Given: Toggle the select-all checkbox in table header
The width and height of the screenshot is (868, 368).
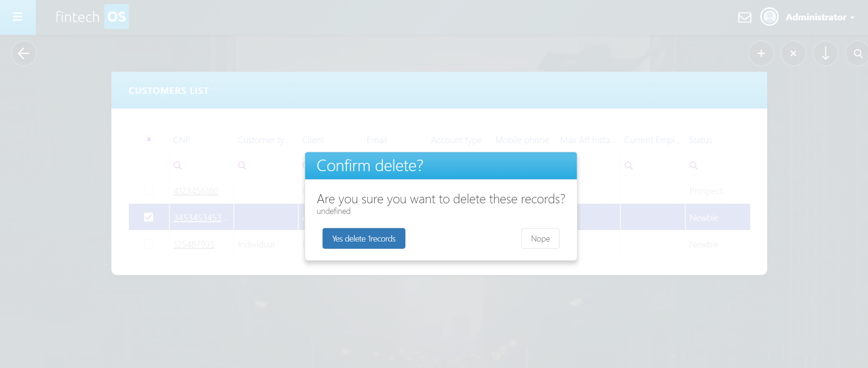Looking at the screenshot, I should click(149, 139).
